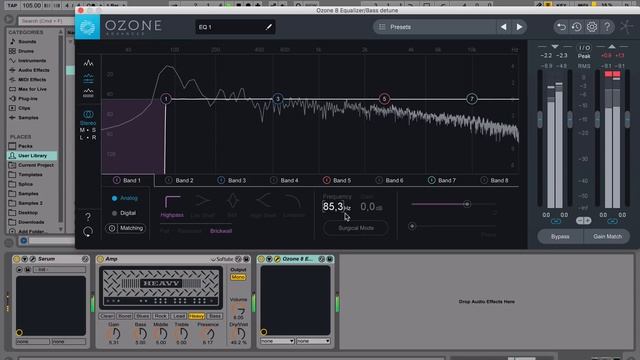This screenshot has height=360, width=640.
Task: Open first 'none' dropdown under Ozone device
Action: click(277, 341)
